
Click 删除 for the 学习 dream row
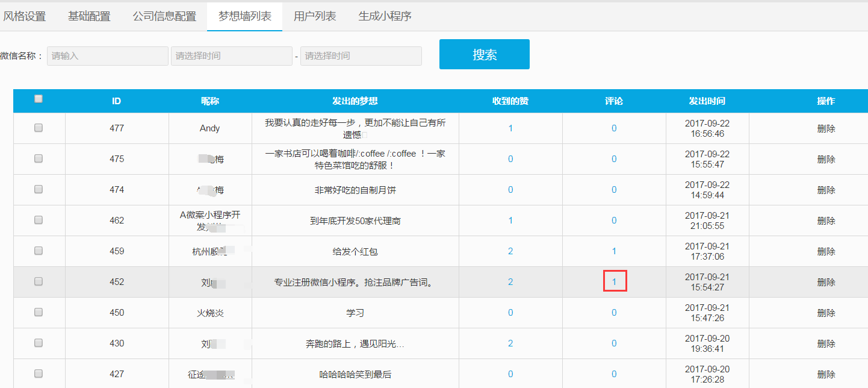coord(826,313)
